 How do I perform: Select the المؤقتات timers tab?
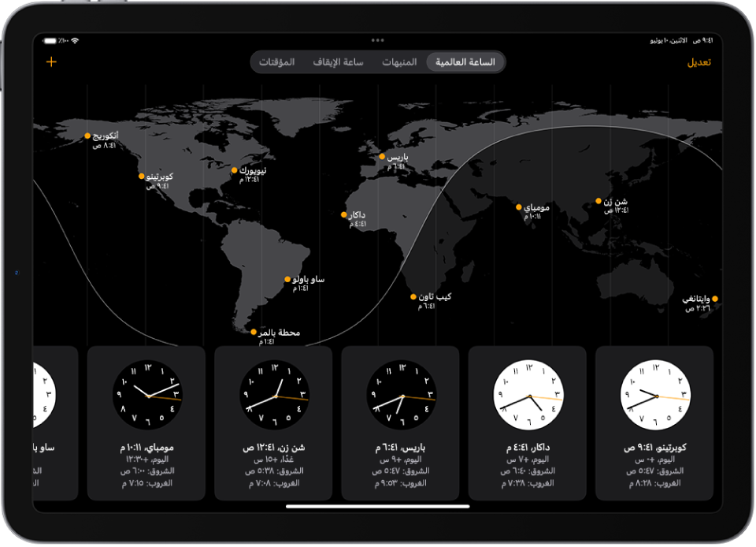[x=276, y=62]
